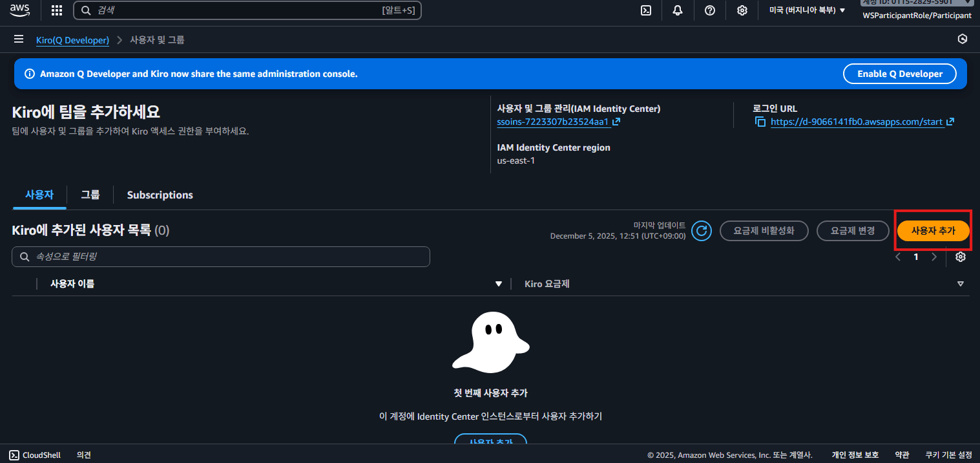Refresh the Kiro user list

click(701, 231)
